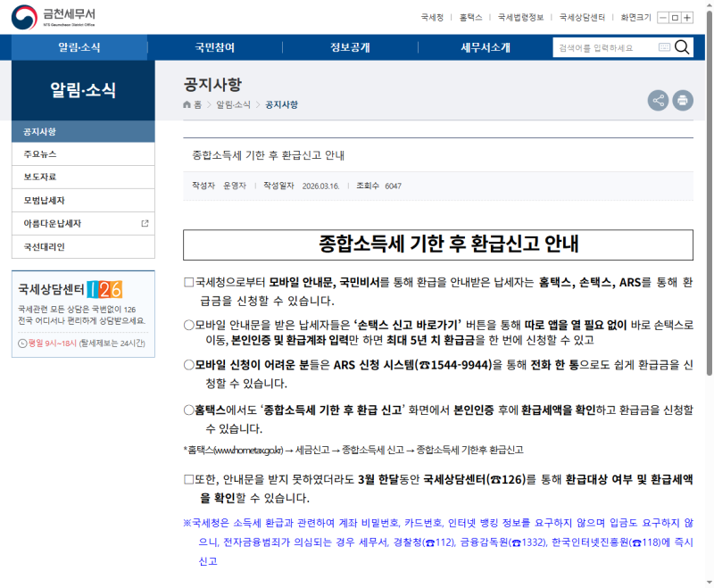
Task: Select 주요뉴스 in the sidebar
Action: [x=83, y=154]
